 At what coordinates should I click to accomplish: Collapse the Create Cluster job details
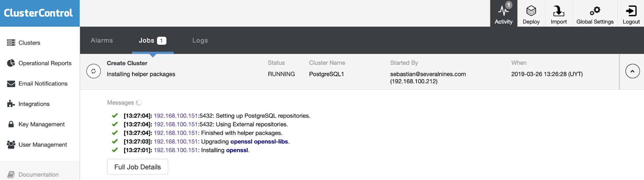(632, 71)
